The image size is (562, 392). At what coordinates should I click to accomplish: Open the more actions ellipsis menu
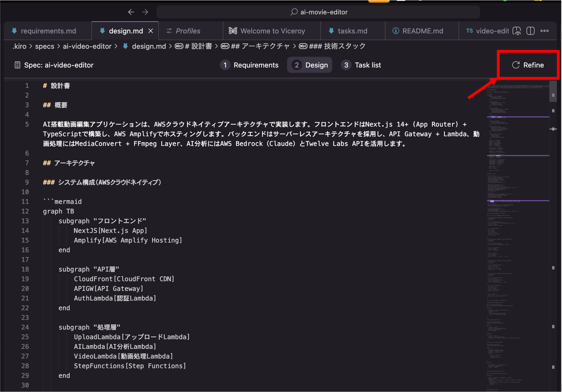point(544,31)
